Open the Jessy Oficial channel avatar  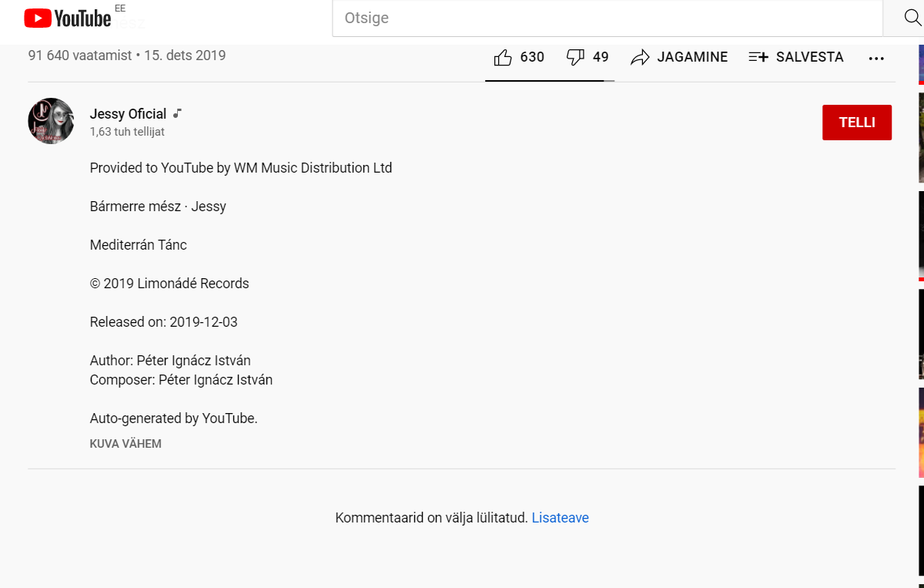click(x=51, y=121)
